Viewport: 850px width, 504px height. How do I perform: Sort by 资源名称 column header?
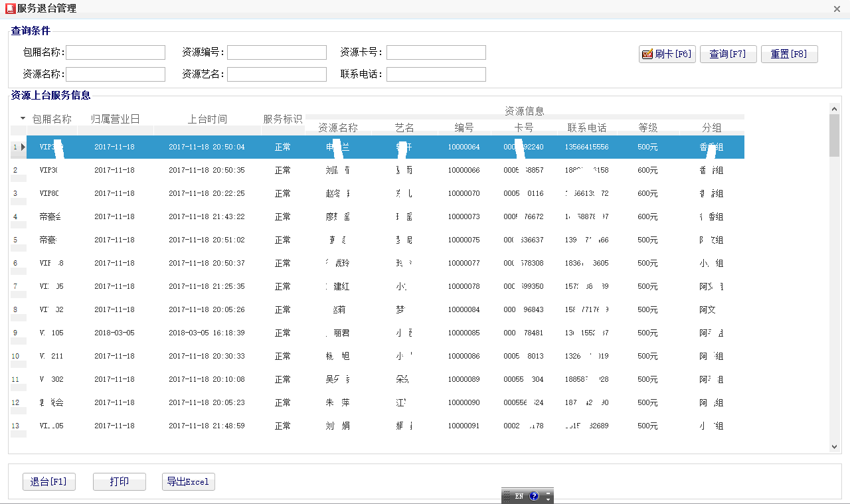tap(338, 127)
